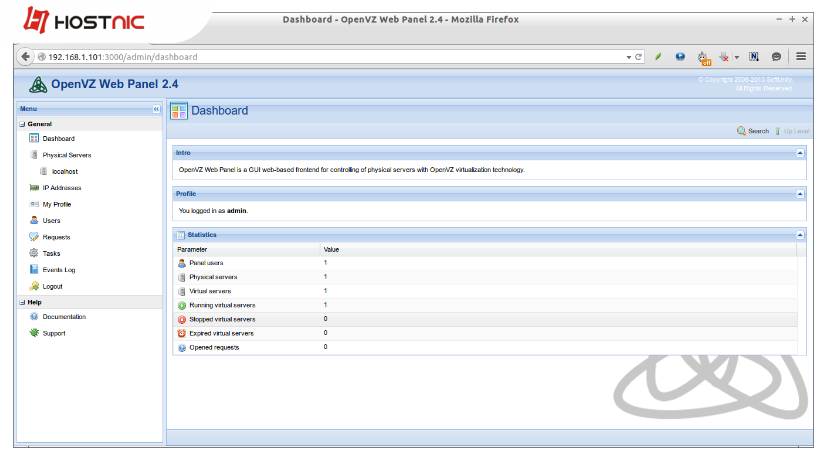This screenshot has width=826, height=457.
Task: Select the Opened requests row
Action: click(485, 347)
